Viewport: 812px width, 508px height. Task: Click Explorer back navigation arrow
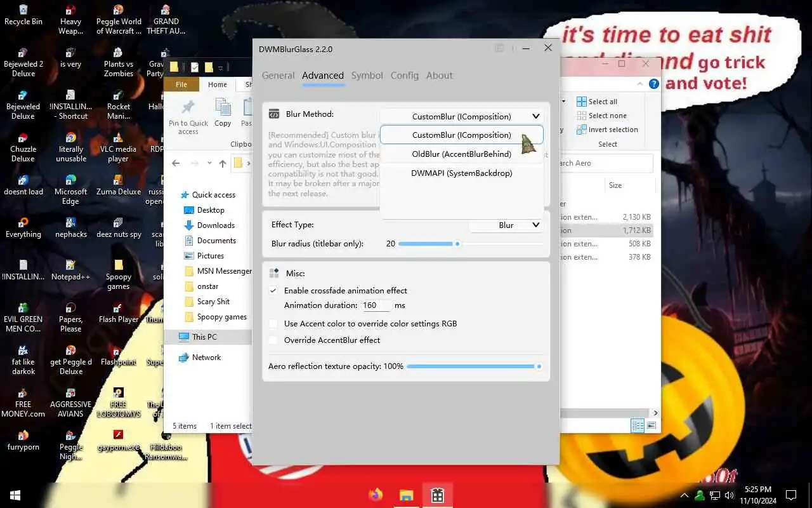(x=176, y=163)
